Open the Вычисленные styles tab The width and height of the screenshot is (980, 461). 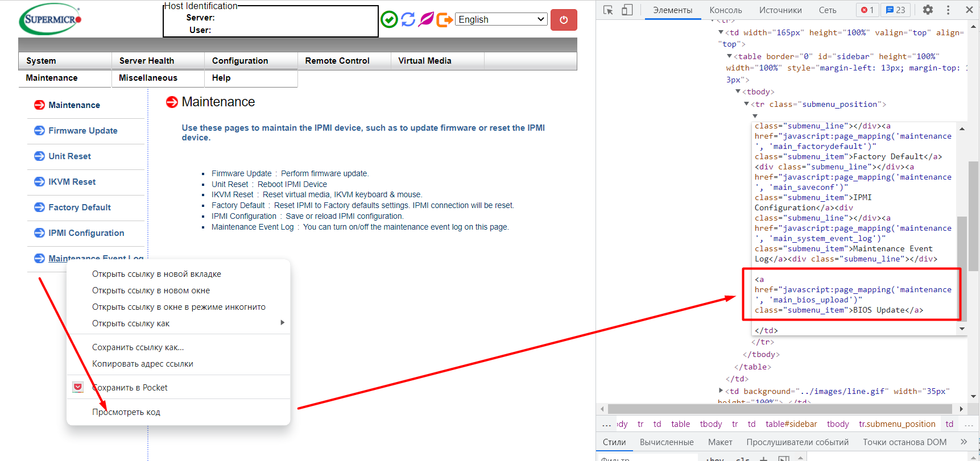pos(667,442)
